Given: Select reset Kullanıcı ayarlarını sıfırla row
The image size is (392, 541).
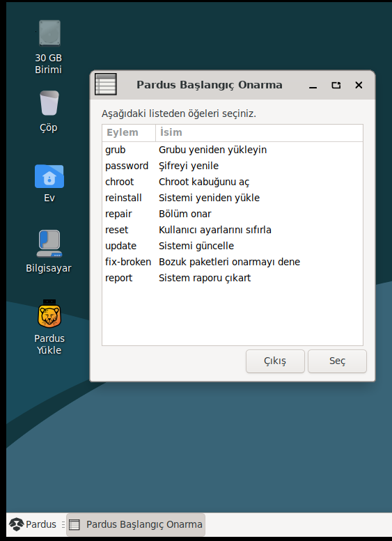Looking at the screenshot, I should pyautogui.click(x=233, y=230).
